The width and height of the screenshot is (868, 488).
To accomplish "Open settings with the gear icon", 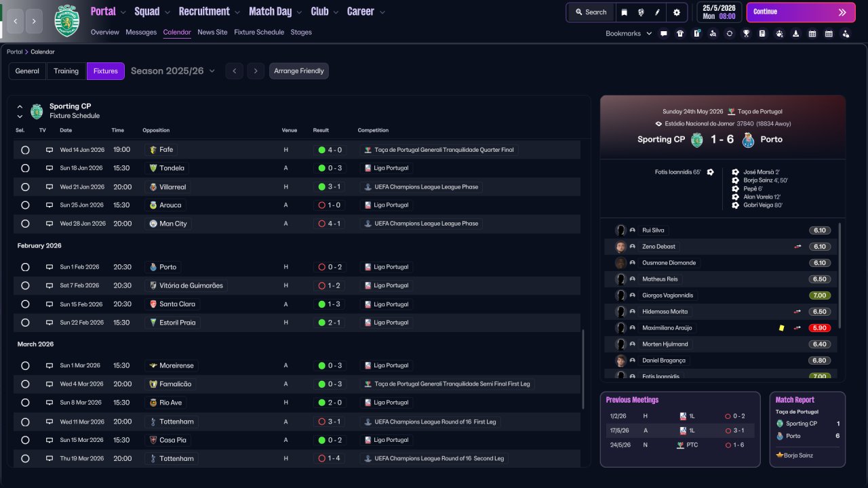I will point(676,12).
